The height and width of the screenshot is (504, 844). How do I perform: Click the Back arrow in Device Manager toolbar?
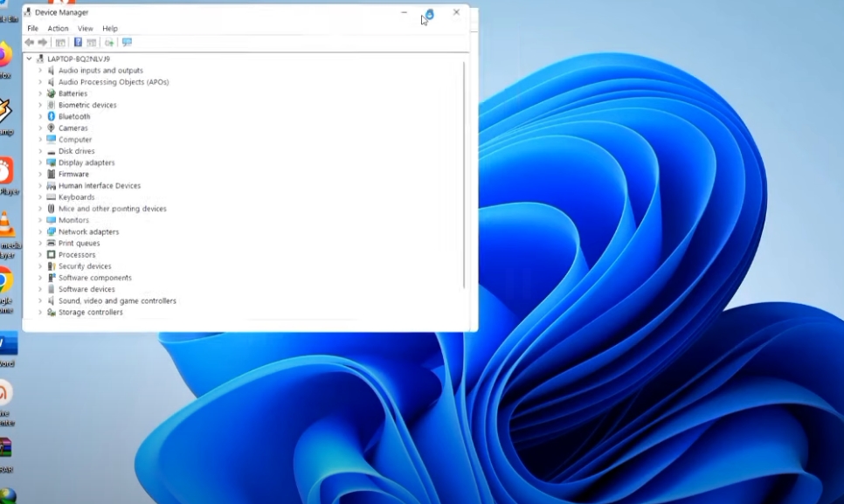29,43
